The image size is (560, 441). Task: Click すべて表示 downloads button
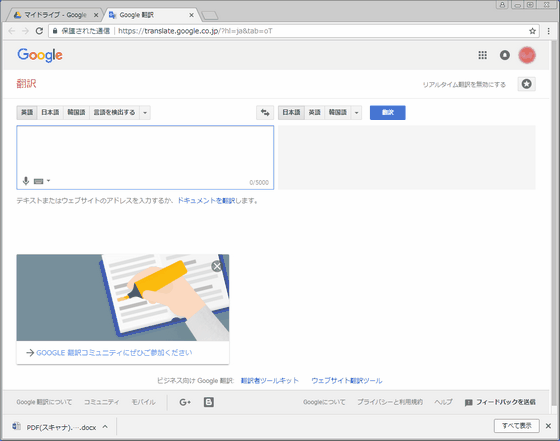click(516, 426)
